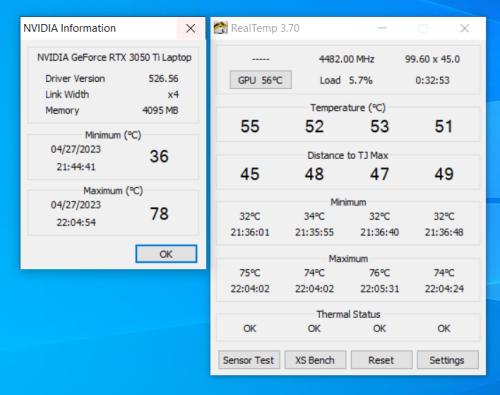Click the GPU minimum temperature value 36

click(159, 156)
